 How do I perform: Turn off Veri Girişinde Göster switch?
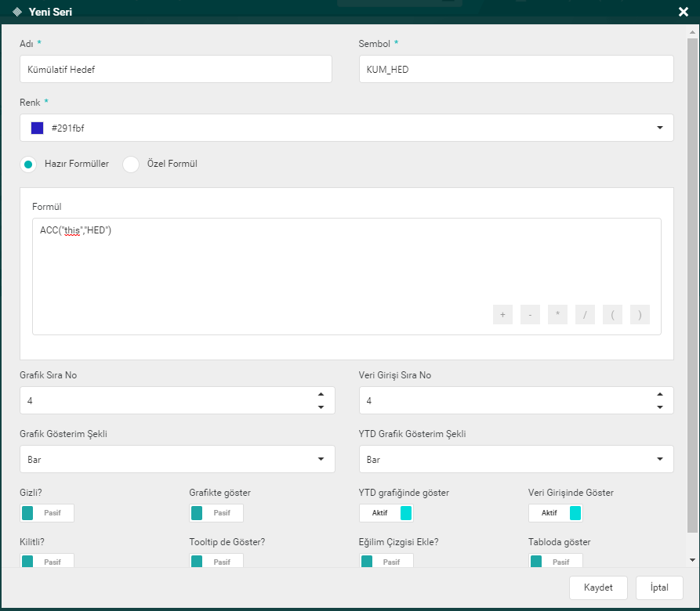click(x=556, y=513)
